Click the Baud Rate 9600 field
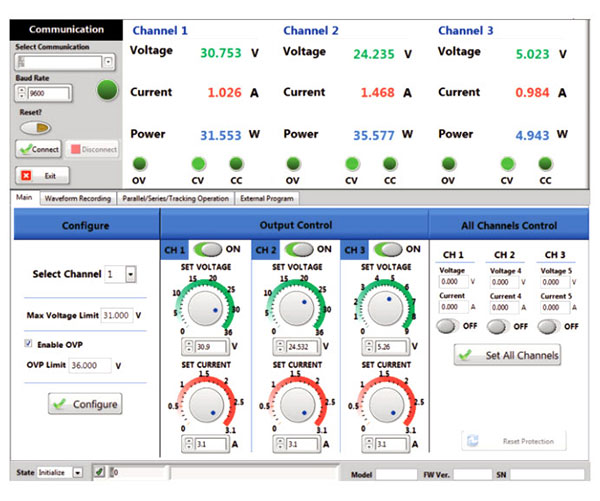Screen dimensions: 600x501 pos(49,93)
